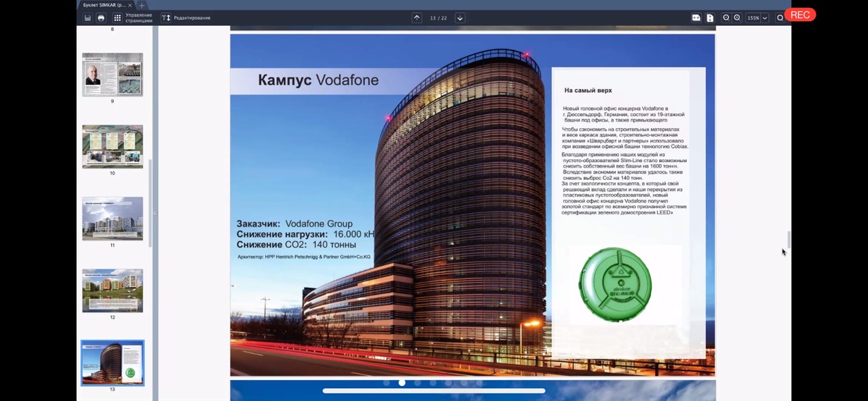Click the Снижение нагрузки line
The image size is (868, 401).
(x=305, y=234)
